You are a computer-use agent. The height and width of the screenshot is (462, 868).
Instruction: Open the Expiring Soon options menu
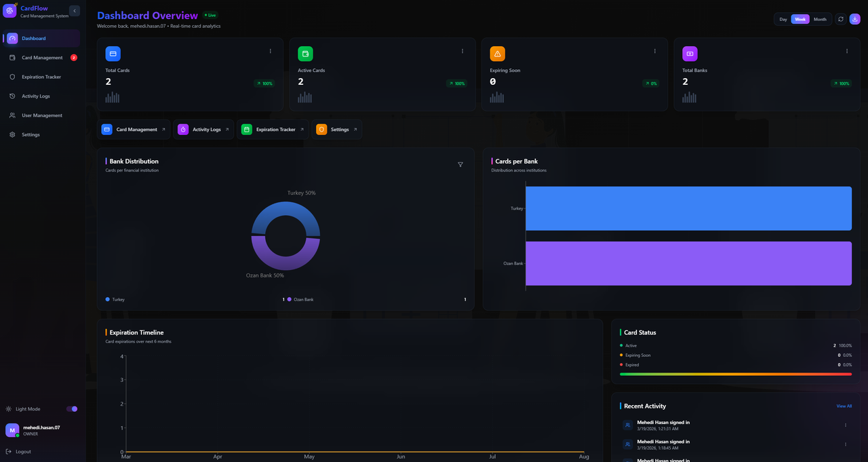[655, 51]
